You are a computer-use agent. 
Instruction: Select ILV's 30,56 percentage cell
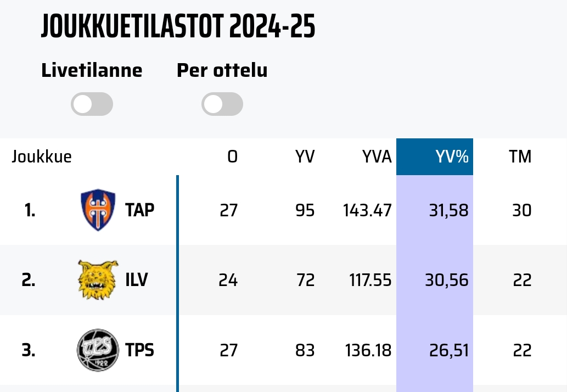click(446, 281)
